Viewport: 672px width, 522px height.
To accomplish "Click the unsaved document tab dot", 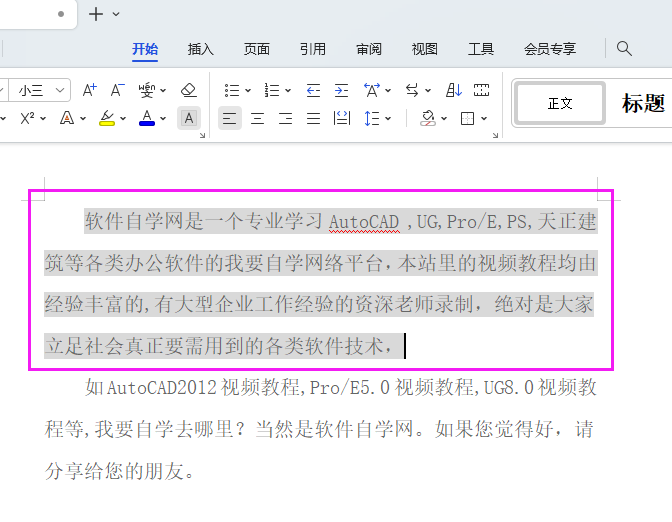I will (61, 14).
